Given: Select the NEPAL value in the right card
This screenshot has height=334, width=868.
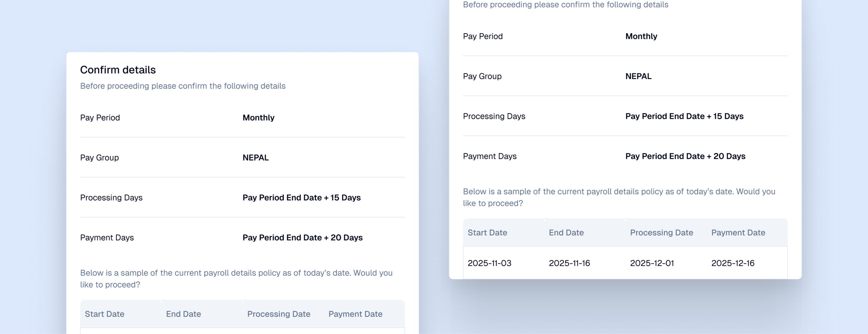Looking at the screenshot, I should [x=638, y=76].
